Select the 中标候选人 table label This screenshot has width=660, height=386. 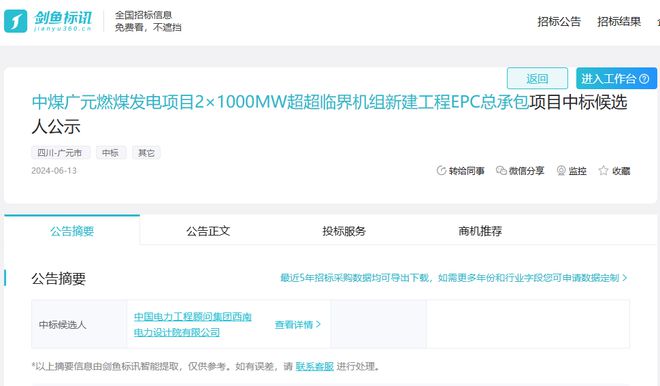click(x=62, y=325)
